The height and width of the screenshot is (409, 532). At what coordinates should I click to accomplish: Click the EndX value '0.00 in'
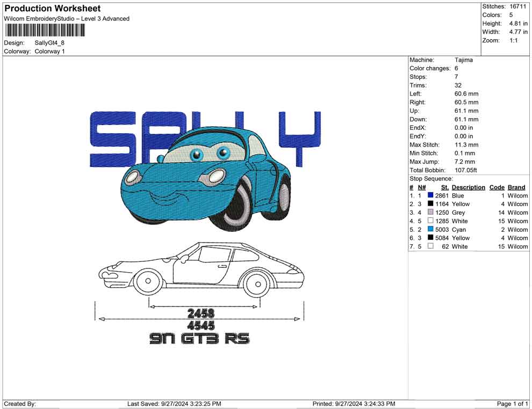[464, 127]
